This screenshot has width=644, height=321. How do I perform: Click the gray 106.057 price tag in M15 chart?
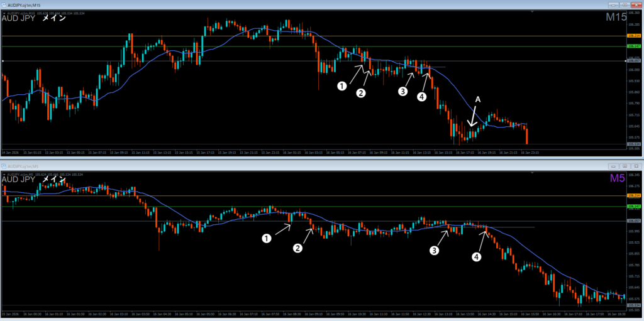[633, 61]
